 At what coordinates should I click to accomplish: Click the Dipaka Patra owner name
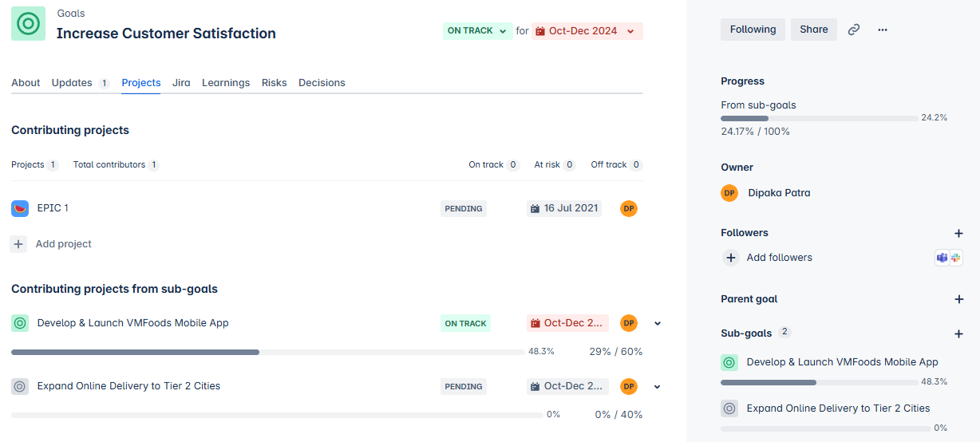coord(779,193)
